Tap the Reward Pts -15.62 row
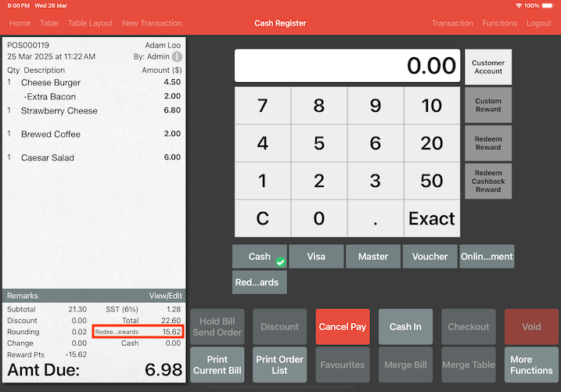Image resolution: width=561 pixels, height=392 pixels. pos(47,354)
